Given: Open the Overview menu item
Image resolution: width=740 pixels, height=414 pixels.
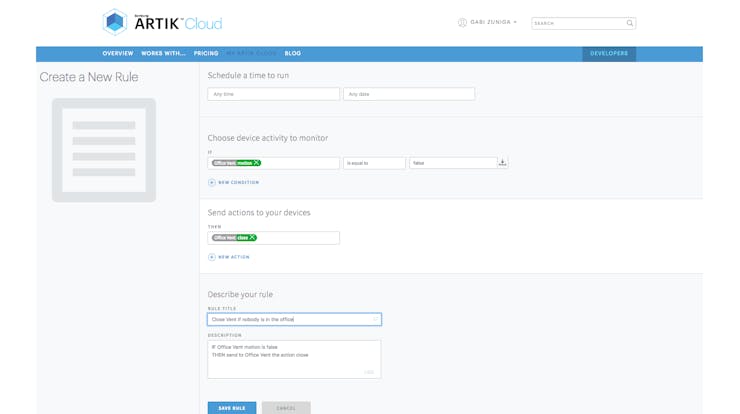Looking at the screenshot, I should click(117, 53).
